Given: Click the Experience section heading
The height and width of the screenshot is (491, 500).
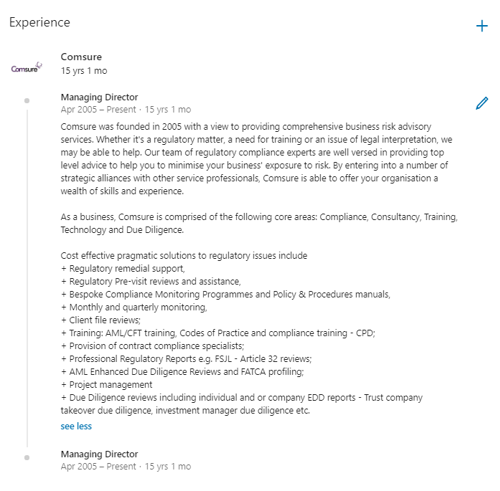Looking at the screenshot, I should (x=40, y=23).
